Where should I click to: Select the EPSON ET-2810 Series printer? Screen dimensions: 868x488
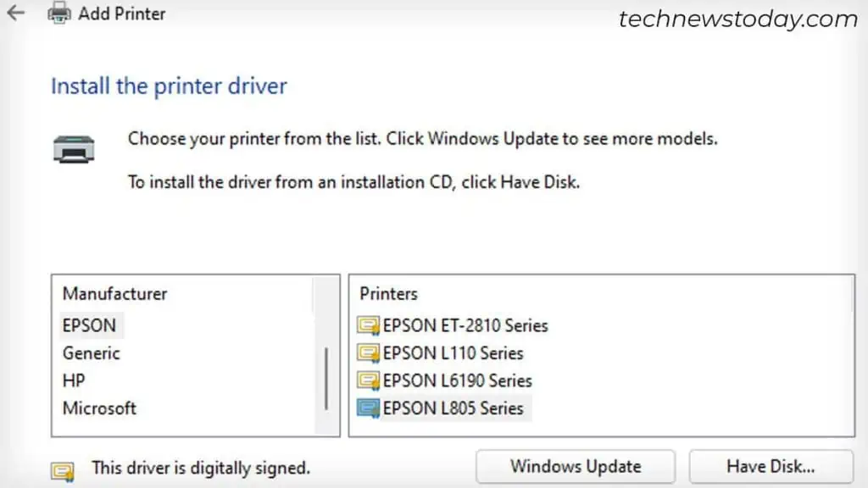point(465,325)
